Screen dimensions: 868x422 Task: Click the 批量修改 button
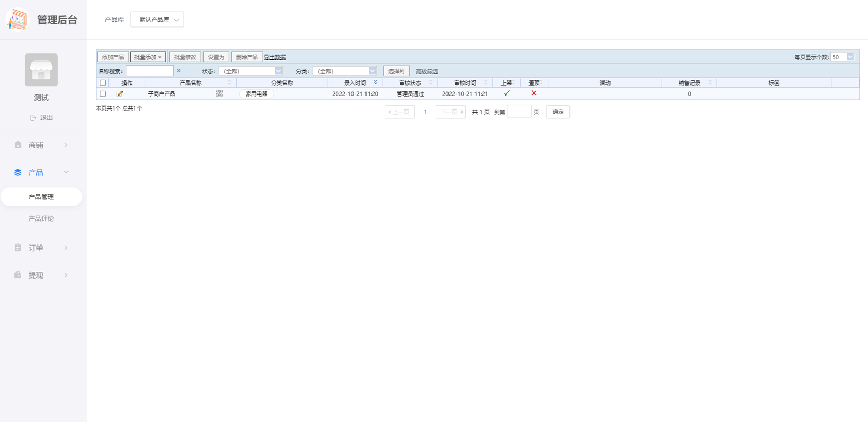click(x=185, y=57)
